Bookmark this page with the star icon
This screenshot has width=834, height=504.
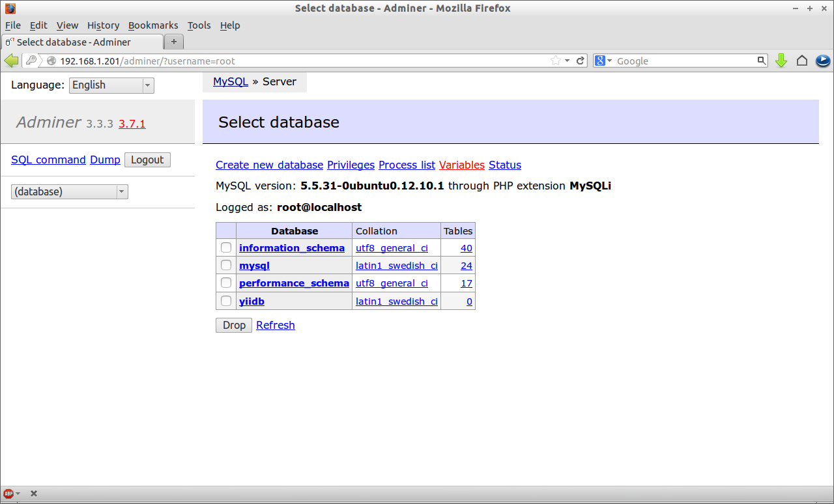click(556, 61)
